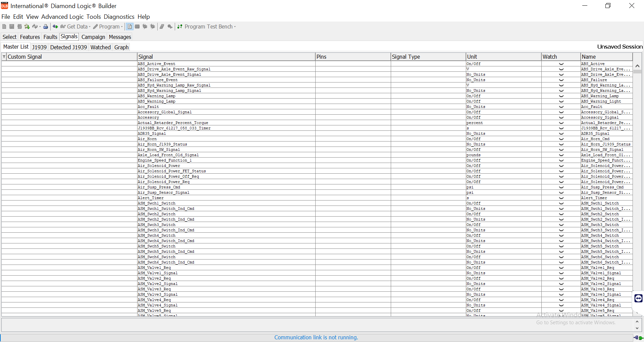Click the connection status icon in status bar

(638, 338)
